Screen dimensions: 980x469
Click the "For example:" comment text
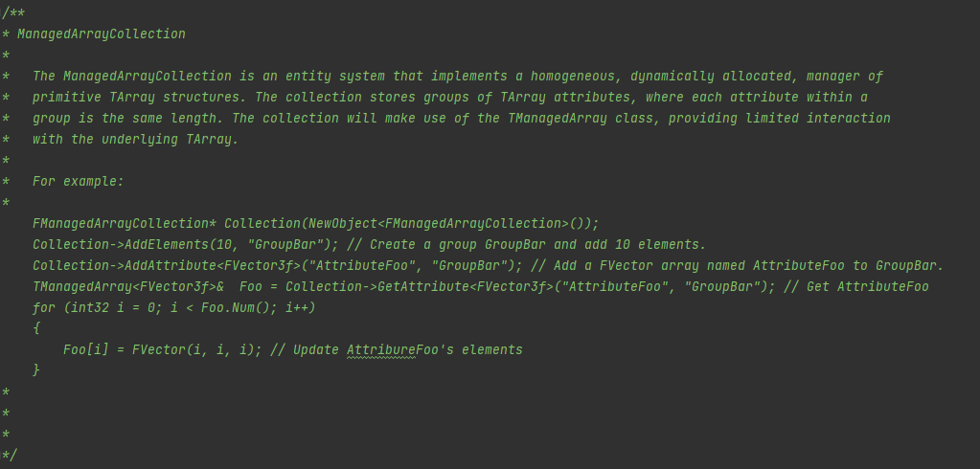click(x=79, y=182)
